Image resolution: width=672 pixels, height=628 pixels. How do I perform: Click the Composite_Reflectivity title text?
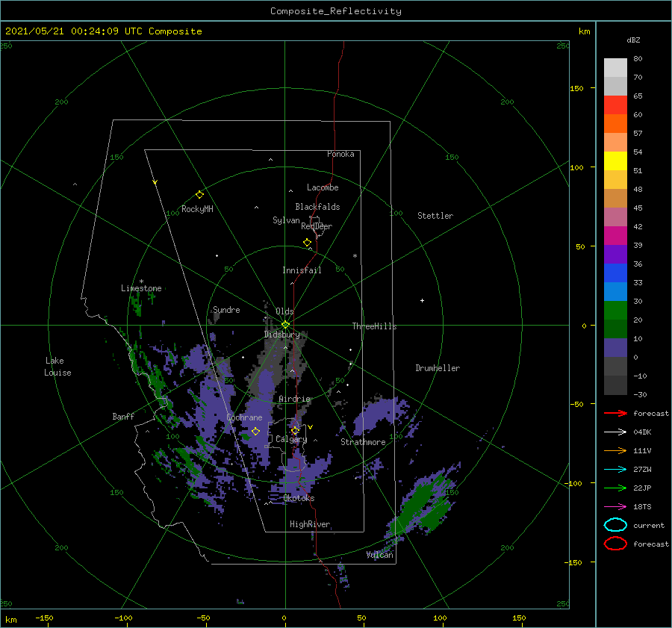(336, 11)
